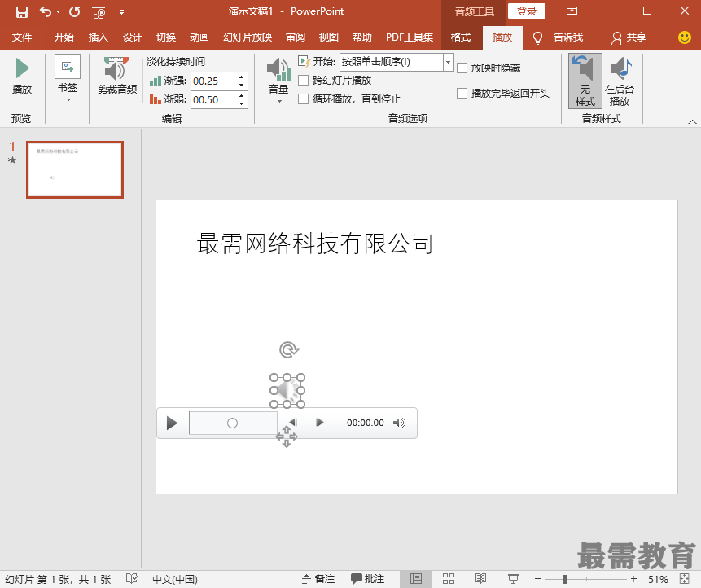Play audio from the slide player bar
701x588 pixels.
point(172,423)
